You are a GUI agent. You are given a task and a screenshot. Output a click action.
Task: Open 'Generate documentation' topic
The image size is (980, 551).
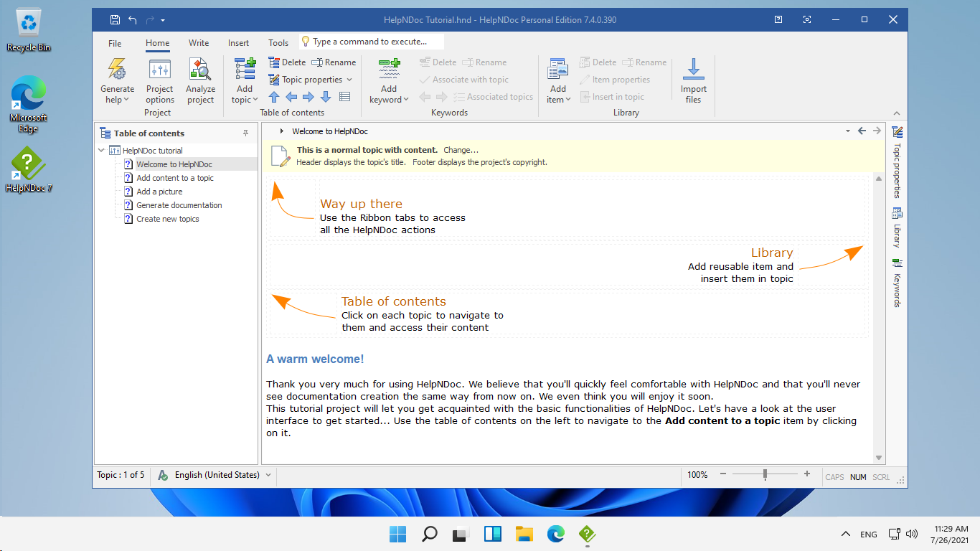[x=179, y=205]
